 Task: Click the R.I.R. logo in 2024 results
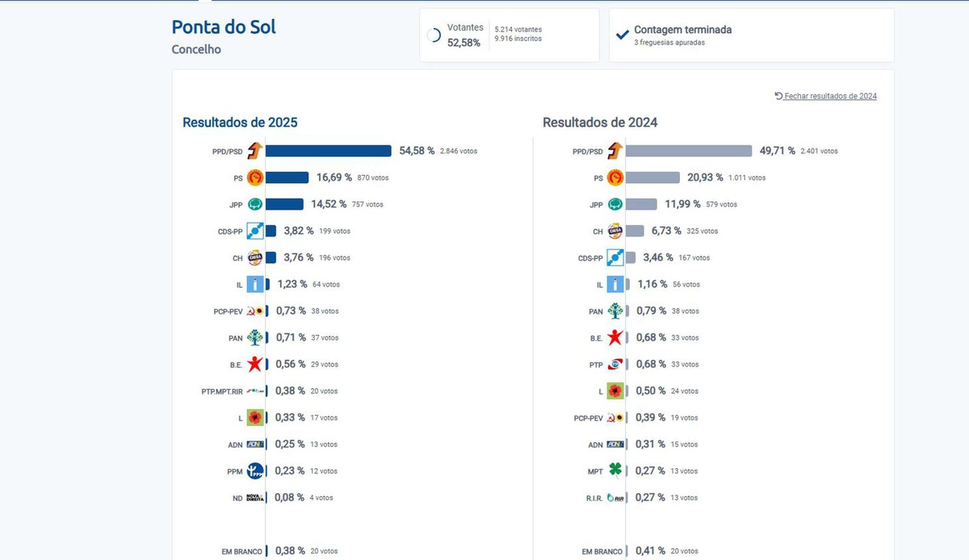click(615, 497)
